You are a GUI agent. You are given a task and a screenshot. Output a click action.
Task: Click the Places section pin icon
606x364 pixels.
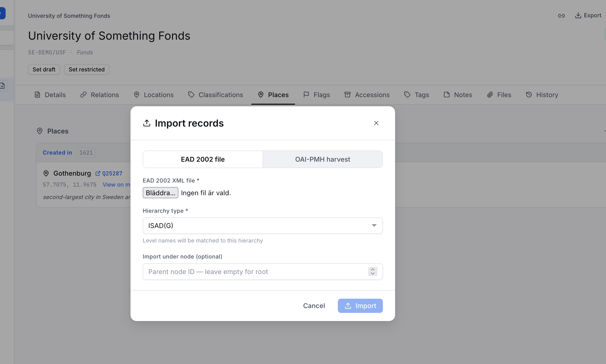(40, 131)
